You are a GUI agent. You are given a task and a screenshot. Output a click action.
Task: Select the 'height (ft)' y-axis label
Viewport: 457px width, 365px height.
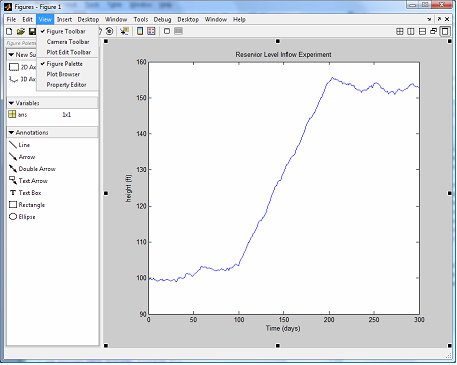pyautogui.click(x=129, y=188)
